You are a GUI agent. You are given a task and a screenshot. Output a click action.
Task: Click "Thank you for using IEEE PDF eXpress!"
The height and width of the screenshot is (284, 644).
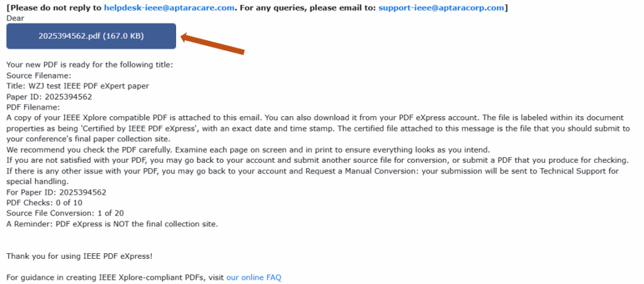[x=79, y=256]
